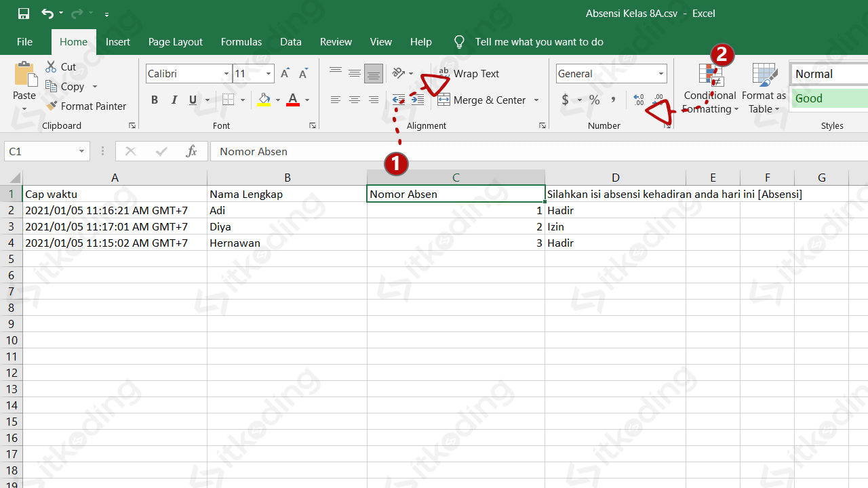Click the Format Painter brush

point(52,106)
